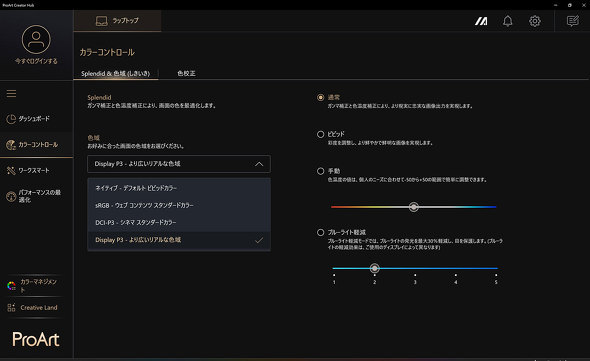Set blue light slider to level 4
The width and height of the screenshot is (590, 361).
pos(456,268)
